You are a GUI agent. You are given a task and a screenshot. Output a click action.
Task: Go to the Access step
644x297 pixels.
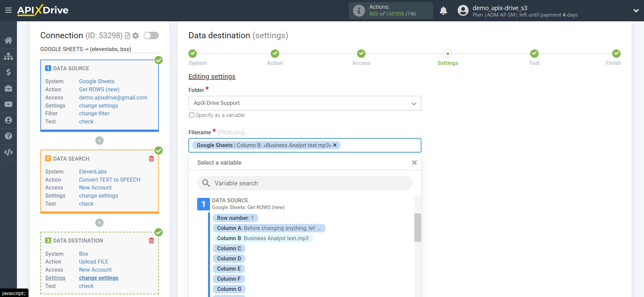(x=361, y=53)
